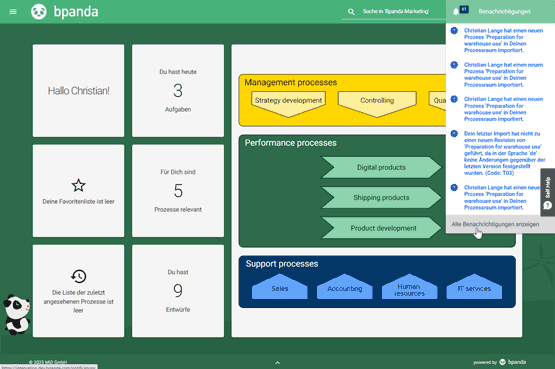555x369 pixels.
Task: Click the first notification's blue bullet icon
Action: 454,31
